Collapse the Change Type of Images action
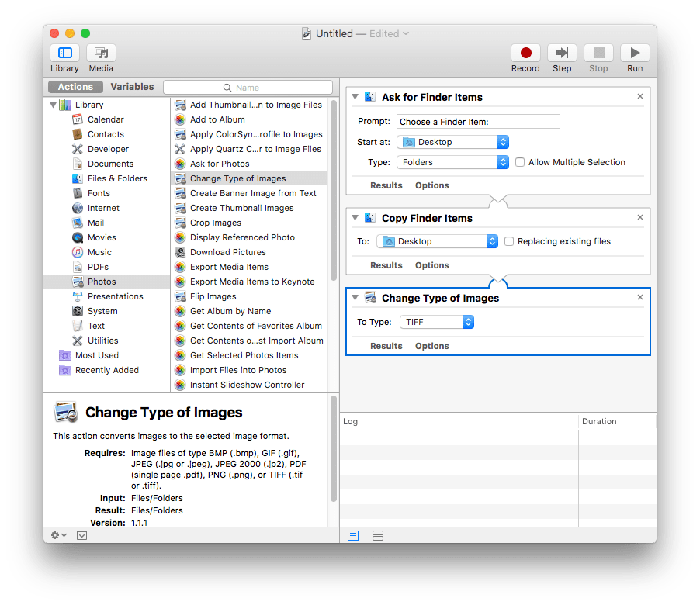 point(355,298)
